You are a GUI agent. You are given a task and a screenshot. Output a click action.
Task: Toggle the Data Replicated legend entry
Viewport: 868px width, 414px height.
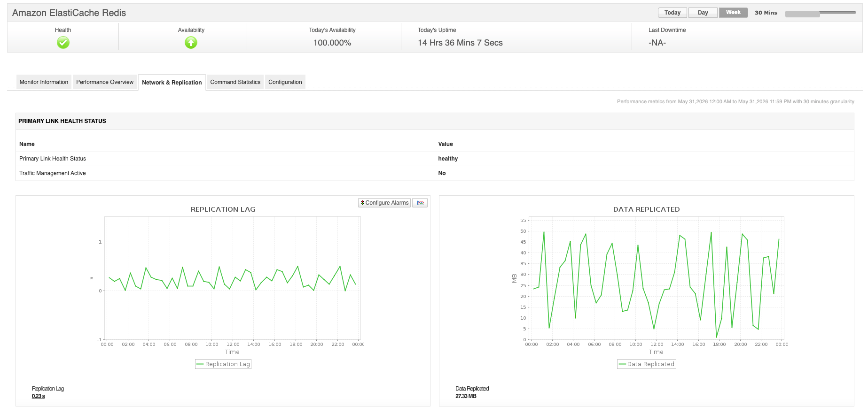coord(647,364)
